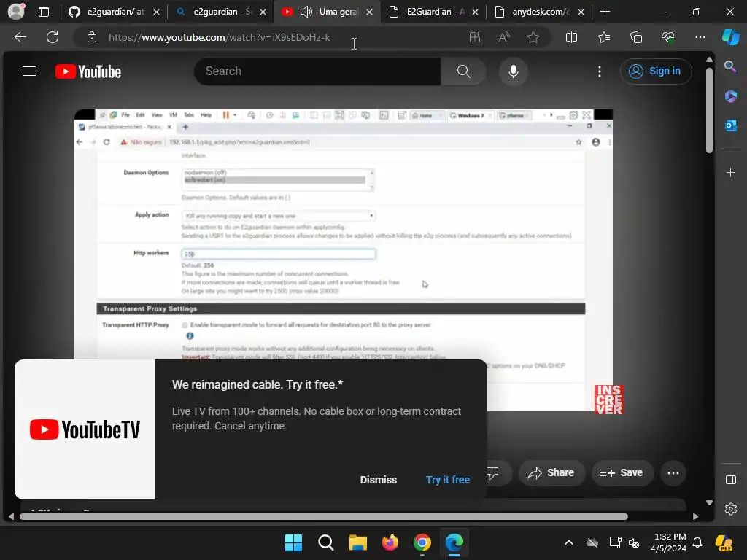The height and width of the screenshot is (560, 747).
Task: Open Outlook in the sidebar
Action: (x=730, y=125)
